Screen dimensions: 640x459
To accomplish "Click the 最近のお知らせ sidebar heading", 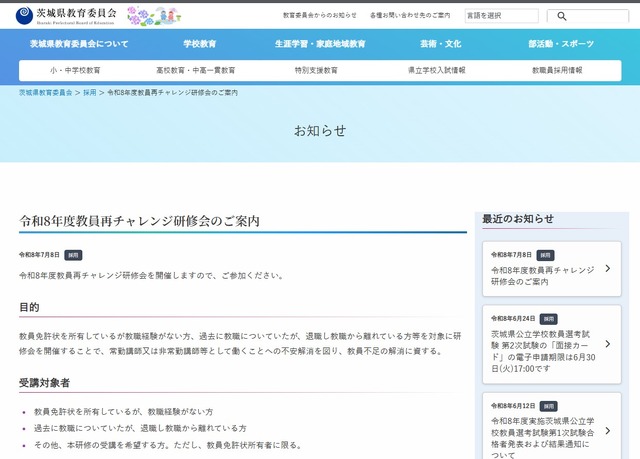I will point(518,219).
